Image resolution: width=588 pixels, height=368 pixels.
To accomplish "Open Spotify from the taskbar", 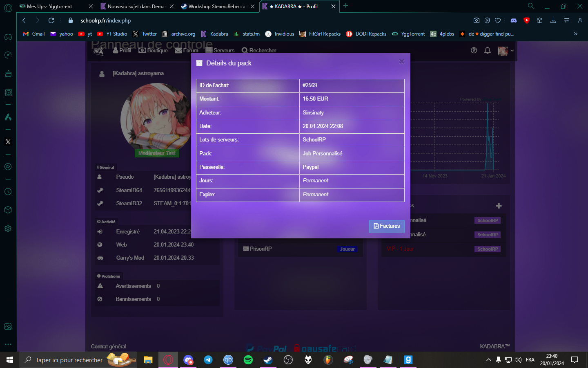I will point(248,360).
